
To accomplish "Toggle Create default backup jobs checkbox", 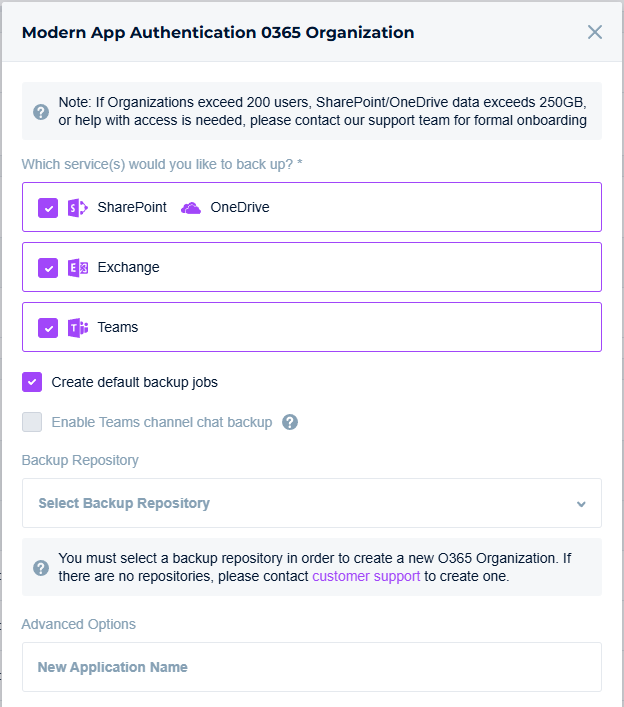I will coord(32,382).
